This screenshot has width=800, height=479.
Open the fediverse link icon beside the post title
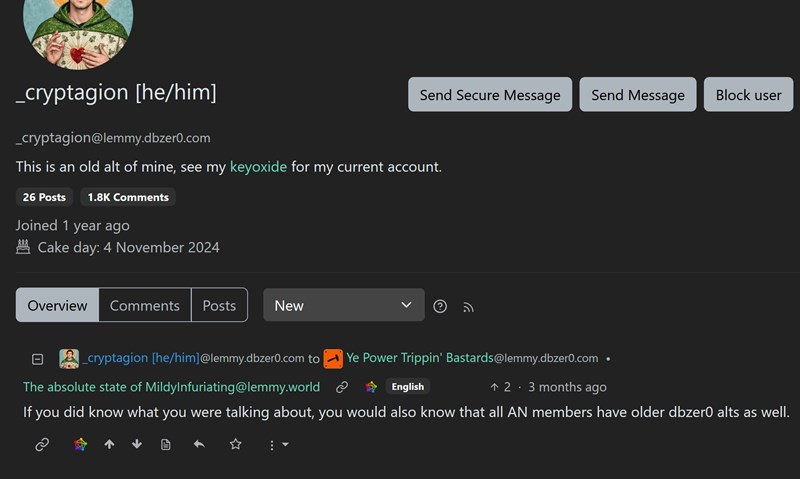point(371,387)
